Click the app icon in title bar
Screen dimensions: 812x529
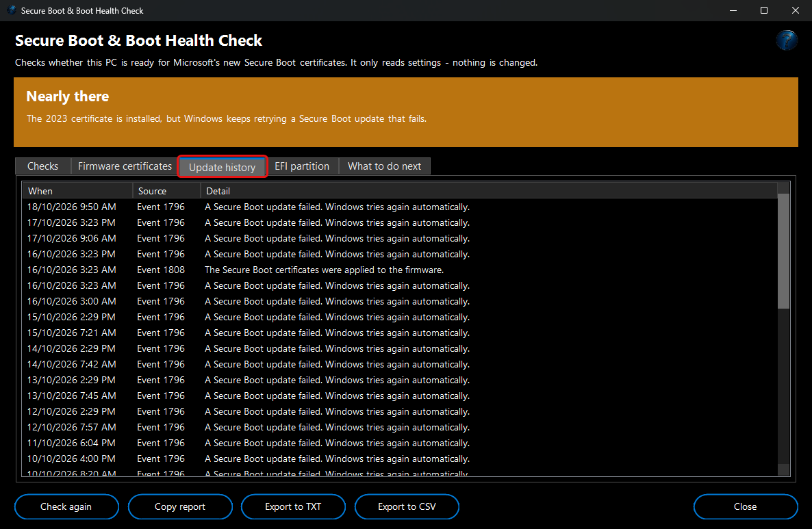(x=12, y=10)
